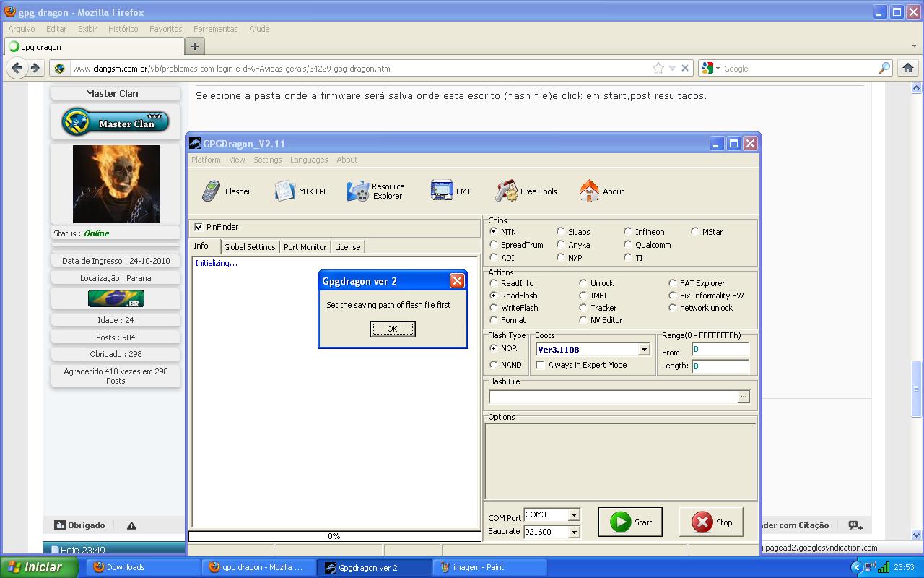Image resolution: width=924 pixels, height=578 pixels.
Task: Click the flaming skull avatar image
Action: pos(116,184)
